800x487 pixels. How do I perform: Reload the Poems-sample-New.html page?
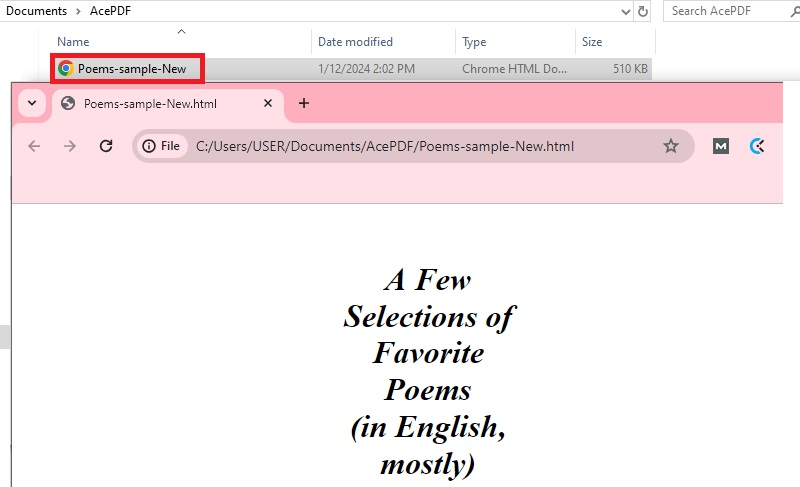(x=106, y=146)
